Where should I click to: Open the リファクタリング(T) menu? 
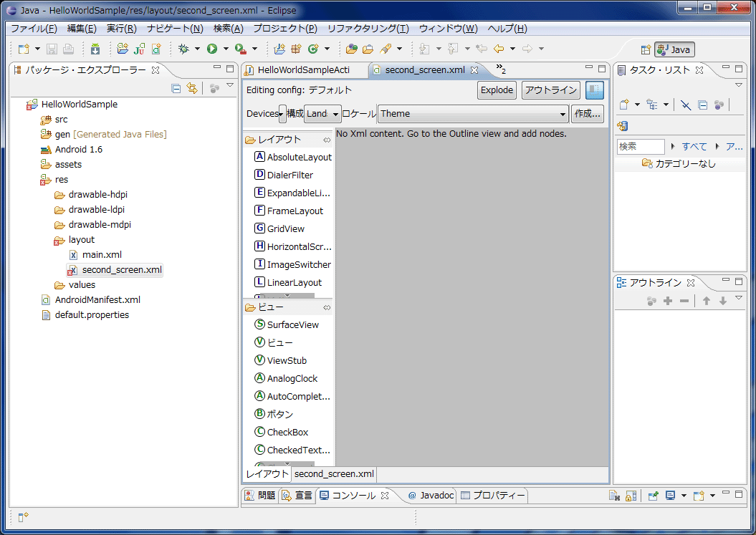[x=368, y=29]
